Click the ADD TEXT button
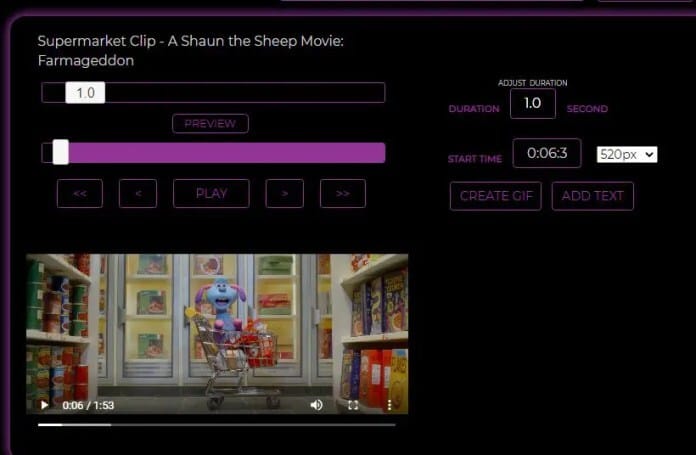 point(593,196)
